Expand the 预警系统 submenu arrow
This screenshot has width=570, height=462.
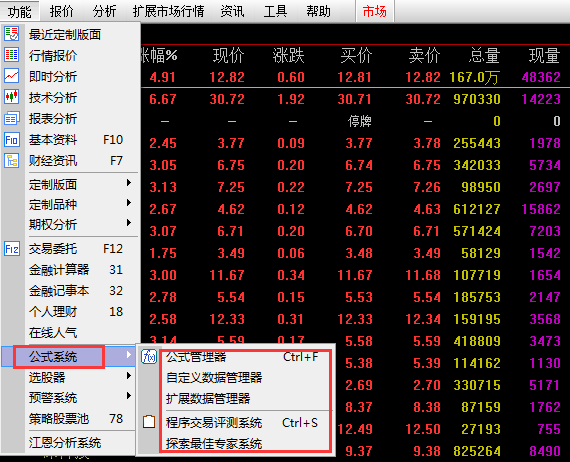tap(129, 395)
